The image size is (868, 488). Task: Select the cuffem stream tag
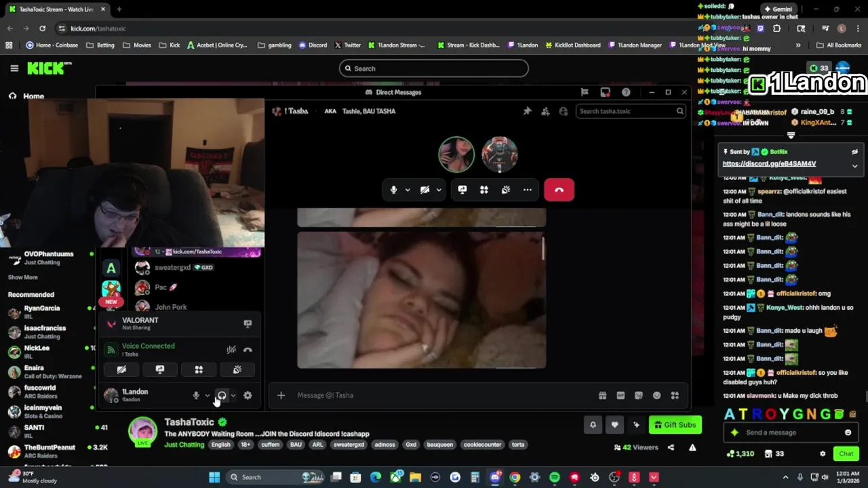pyautogui.click(x=270, y=445)
